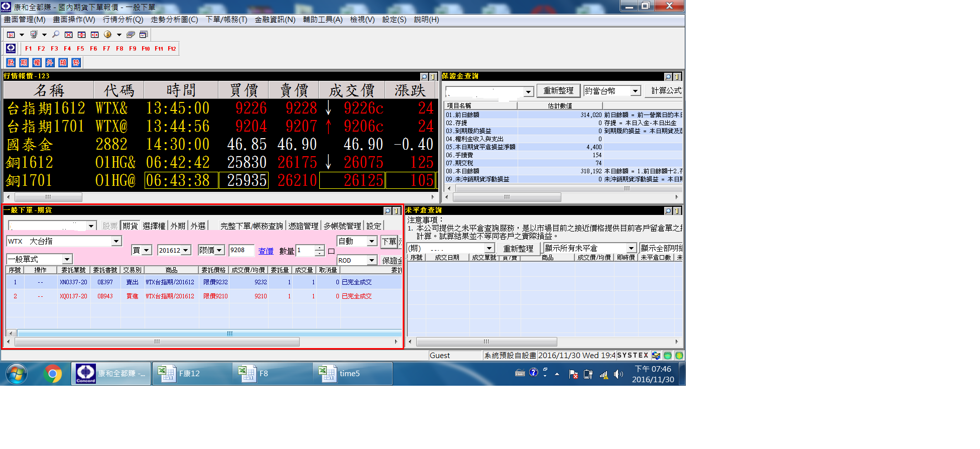Expand the 顯示所有未平倉 dropdown
980x449 pixels.
click(632, 248)
